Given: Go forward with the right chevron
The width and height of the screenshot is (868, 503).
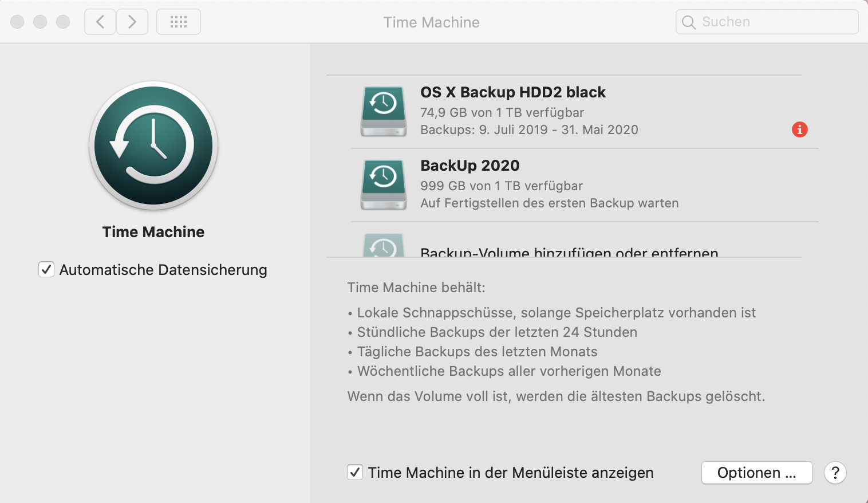Looking at the screenshot, I should pyautogui.click(x=132, y=22).
